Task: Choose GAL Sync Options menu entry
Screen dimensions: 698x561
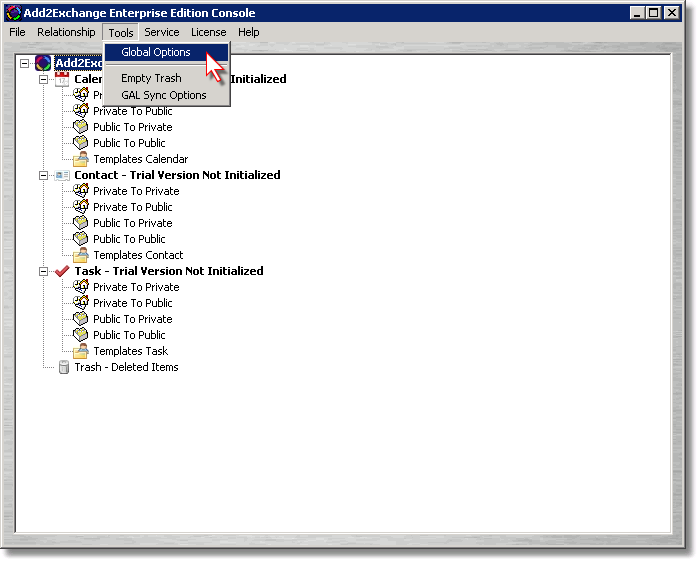Action: click(166, 95)
